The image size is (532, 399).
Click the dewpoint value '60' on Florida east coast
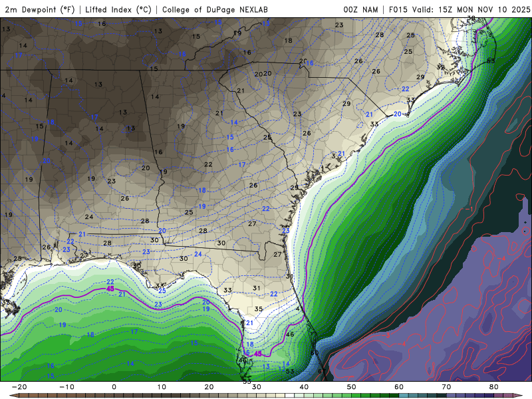point(315,352)
